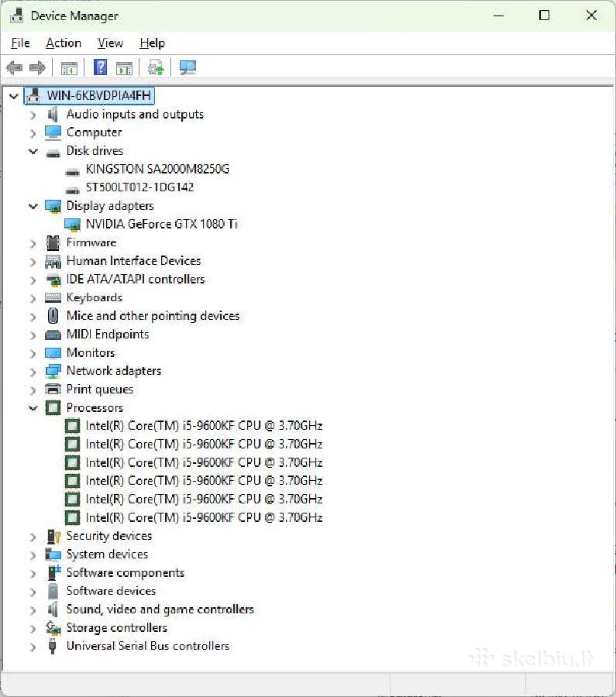Viewport: 616px width, 697px height.
Task: Select the WIN-6KBVDPIA4FH computer name
Action: [x=98, y=95]
